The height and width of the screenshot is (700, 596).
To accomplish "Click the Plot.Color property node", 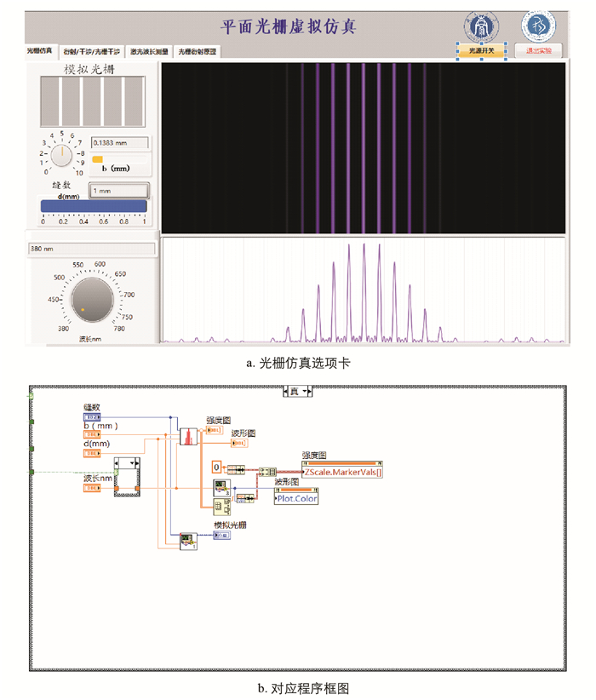I will (x=296, y=498).
